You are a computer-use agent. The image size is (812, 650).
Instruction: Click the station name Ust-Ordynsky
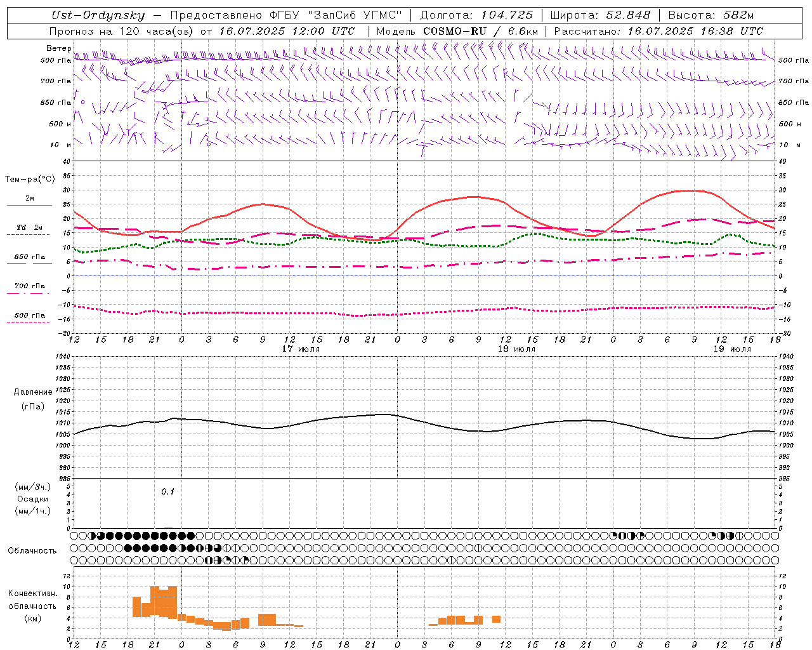click(x=98, y=15)
